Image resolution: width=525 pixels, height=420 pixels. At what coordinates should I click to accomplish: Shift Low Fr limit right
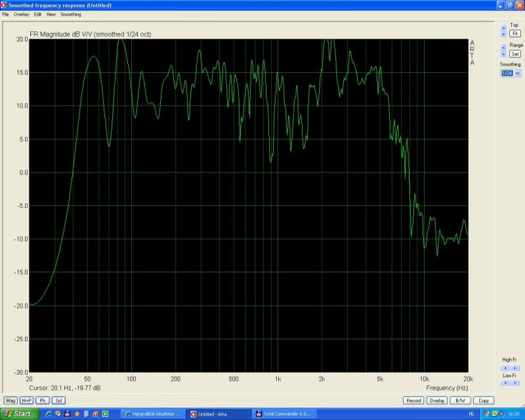(x=515, y=383)
